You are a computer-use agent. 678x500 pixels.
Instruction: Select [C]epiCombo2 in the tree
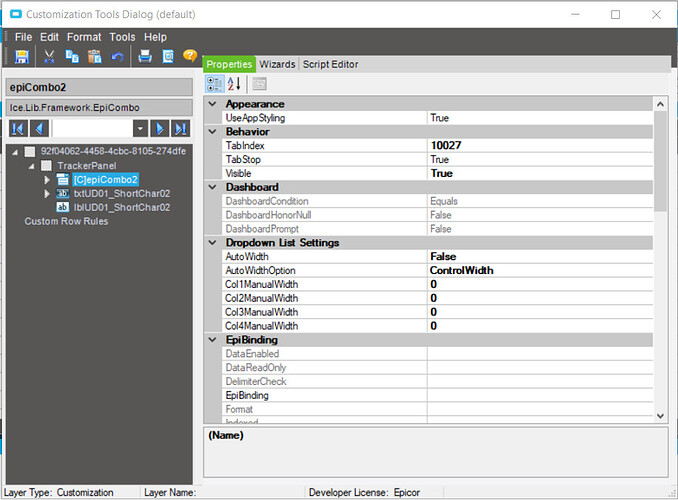tap(106, 179)
